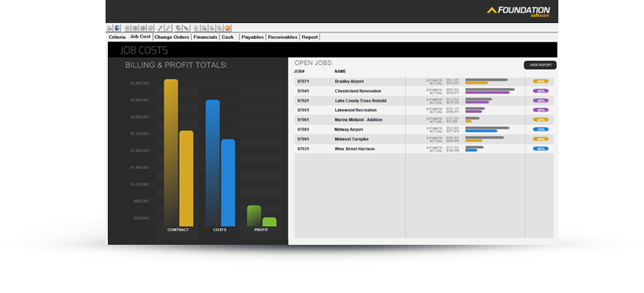Click the Midwest Turnpike percent badge
The height and width of the screenshot is (293, 644).
541,139
